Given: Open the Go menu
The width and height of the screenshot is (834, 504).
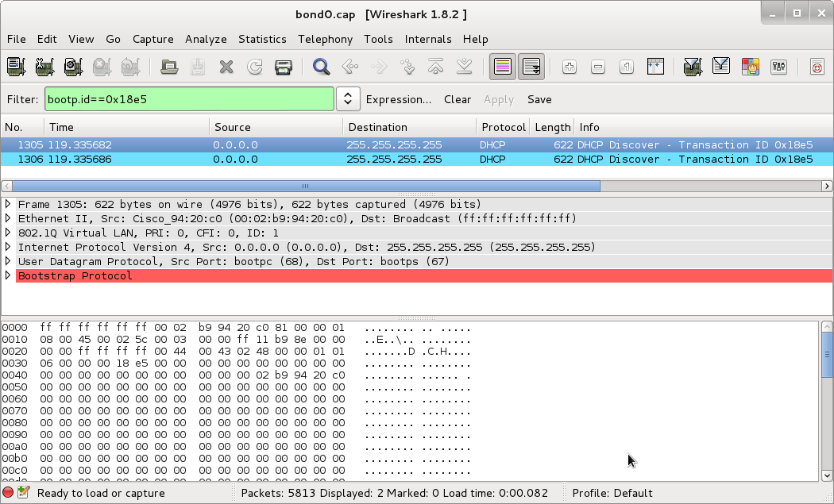Looking at the screenshot, I should tap(113, 39).
